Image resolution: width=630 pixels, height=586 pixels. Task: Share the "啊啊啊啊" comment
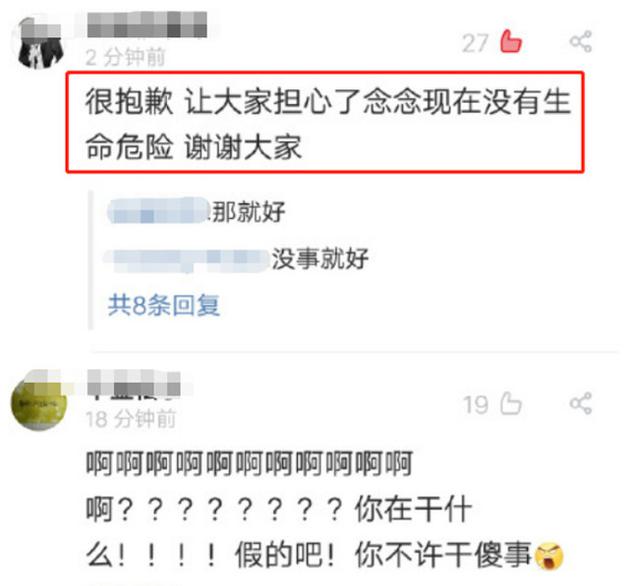tap(581, 403)
